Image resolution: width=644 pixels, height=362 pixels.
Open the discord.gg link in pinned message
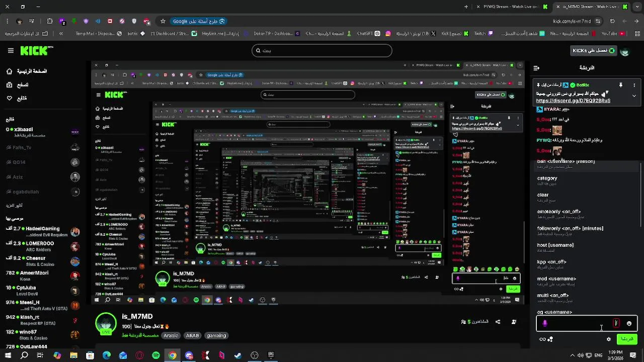point(573,101)
